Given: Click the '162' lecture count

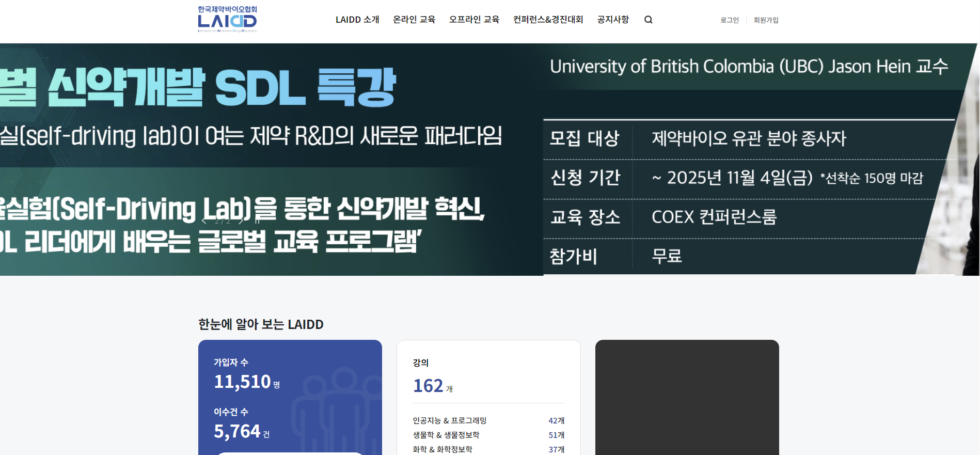Looking at the screenshot, I should (x=428, y=386).
